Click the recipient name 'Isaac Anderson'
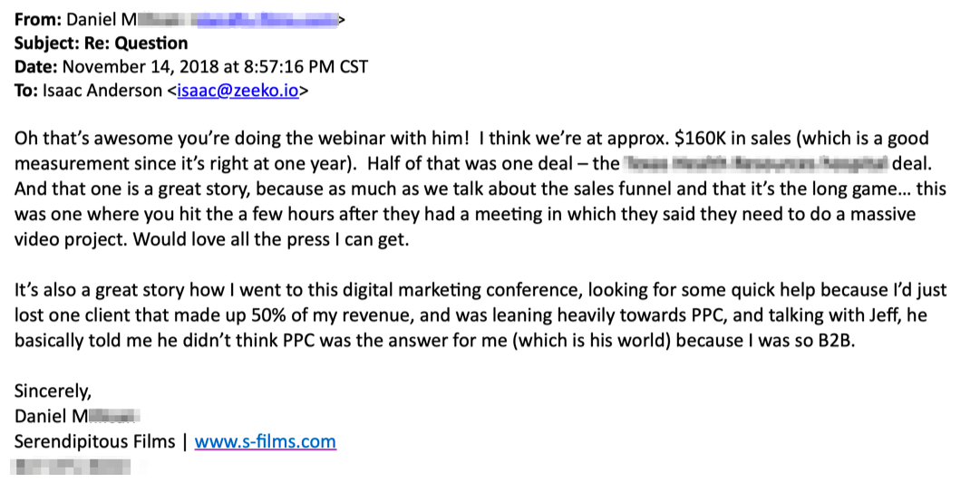Image resolution: width=980 pixels, height=492 pixels. click(x=102, y=92)
